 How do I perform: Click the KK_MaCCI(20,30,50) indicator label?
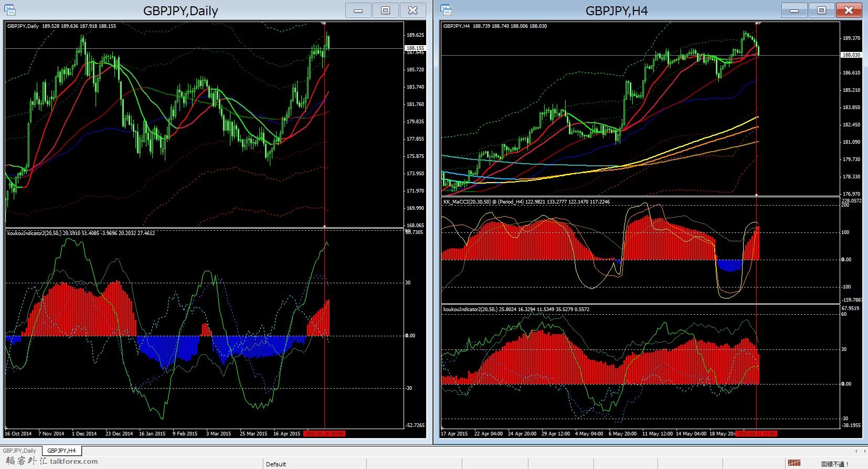[526, 201]
